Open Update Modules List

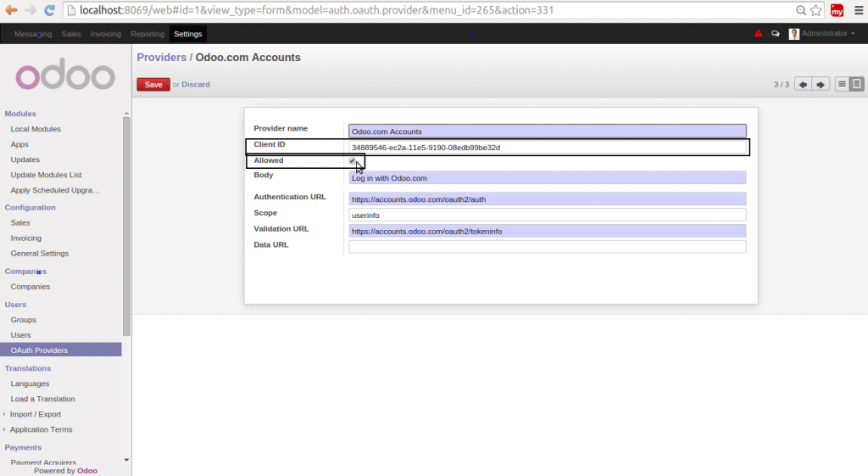(46, 175)
